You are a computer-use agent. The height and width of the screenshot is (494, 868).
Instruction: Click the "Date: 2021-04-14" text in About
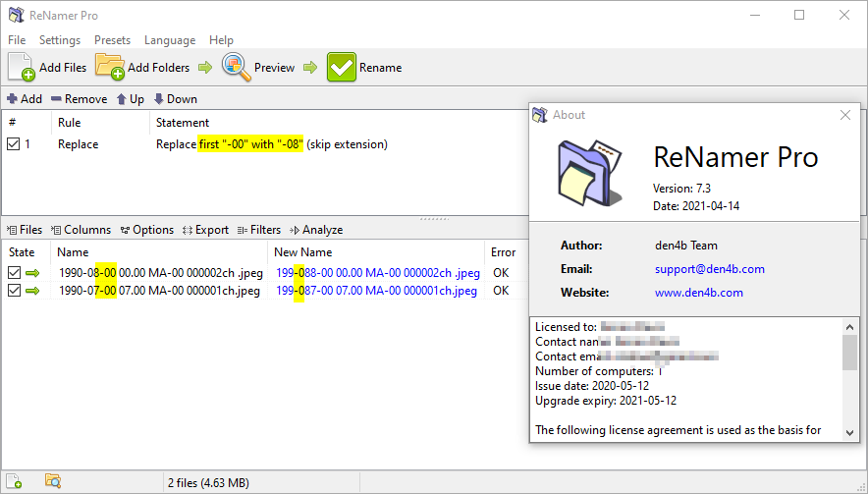(x=696, y=206)
